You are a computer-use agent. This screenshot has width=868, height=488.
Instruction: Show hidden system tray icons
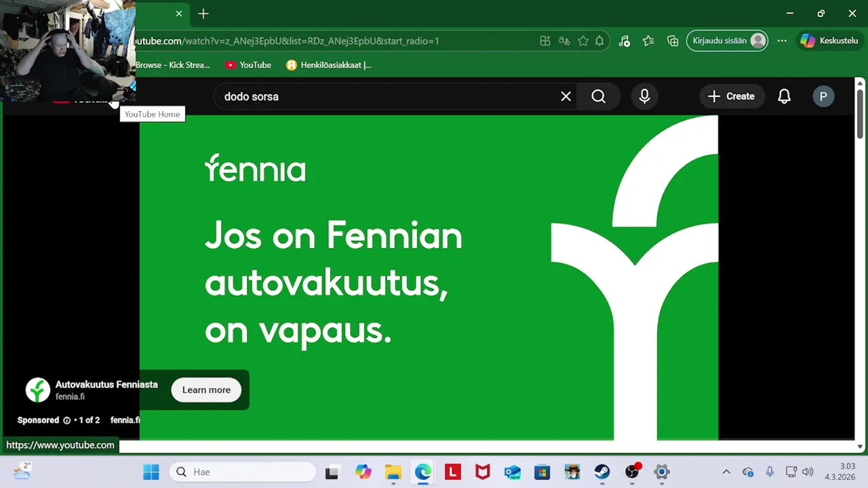click(x=726, y=472)
